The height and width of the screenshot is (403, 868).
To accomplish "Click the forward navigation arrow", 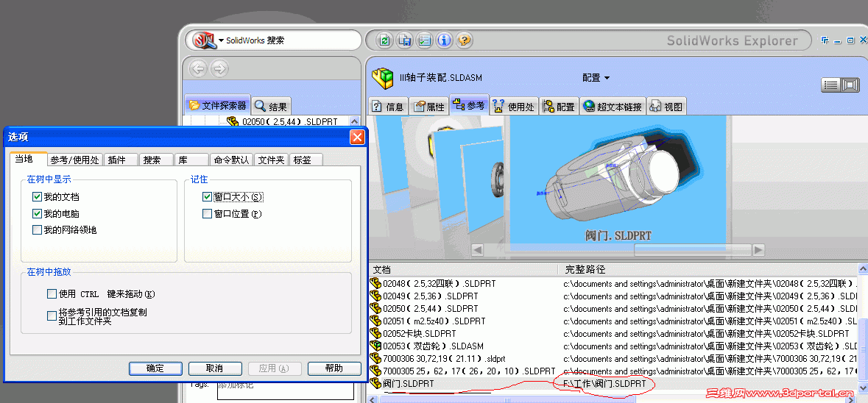I will [219, 69].
